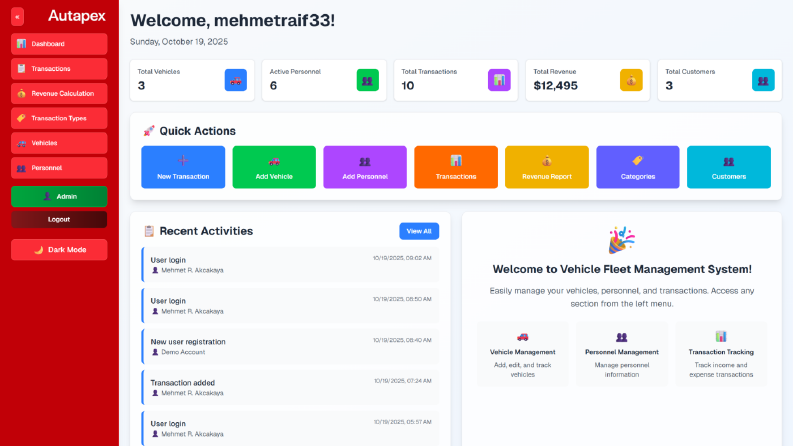
Task: Click the Autapex logo text
Action: pyautogui.click(x=77, y=16)
